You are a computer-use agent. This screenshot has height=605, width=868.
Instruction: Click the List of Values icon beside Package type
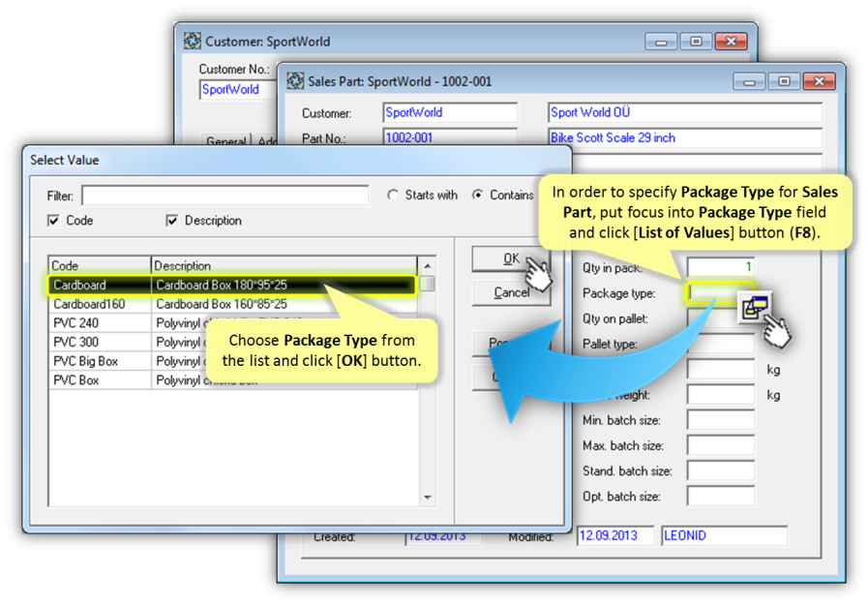click(754, 308)
